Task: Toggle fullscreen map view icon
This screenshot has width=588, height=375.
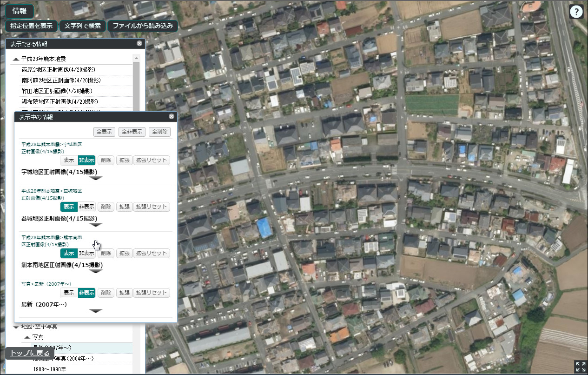Action: pos(580,366)
